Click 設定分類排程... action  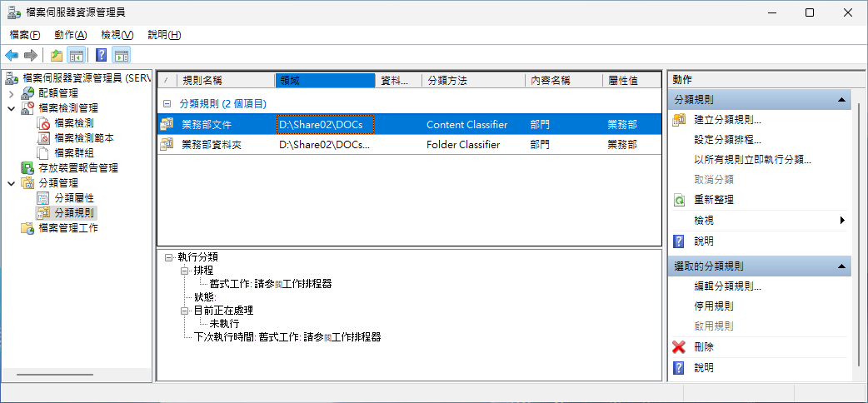727,140
